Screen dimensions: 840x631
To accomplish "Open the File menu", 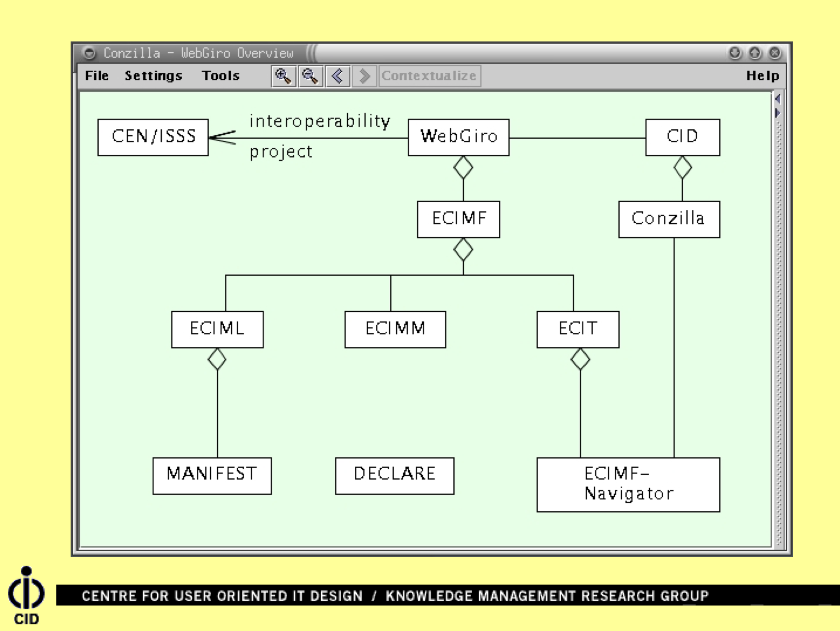I will [97, 76].
